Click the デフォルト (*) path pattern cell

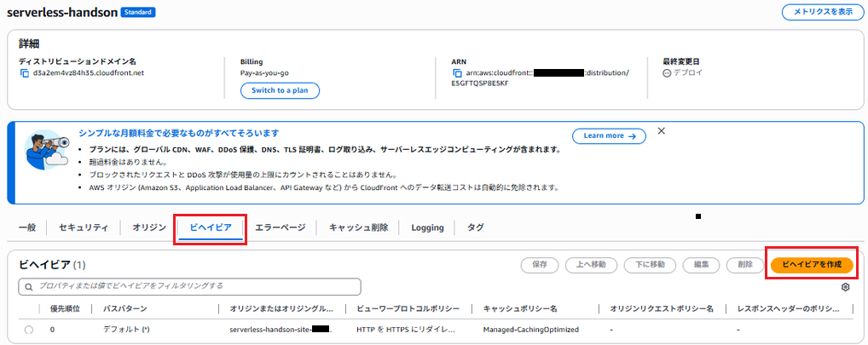pyautogui.click(x=126, y=330)
